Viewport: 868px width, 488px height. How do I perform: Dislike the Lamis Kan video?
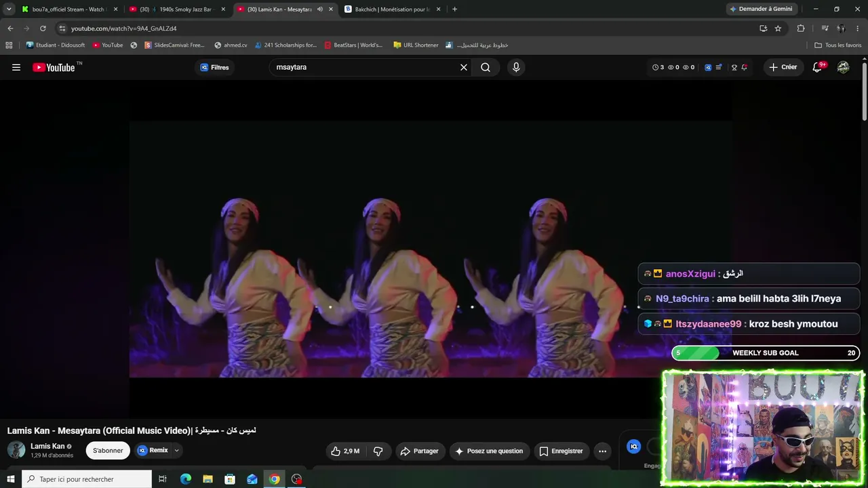click(x=378, y=451)
